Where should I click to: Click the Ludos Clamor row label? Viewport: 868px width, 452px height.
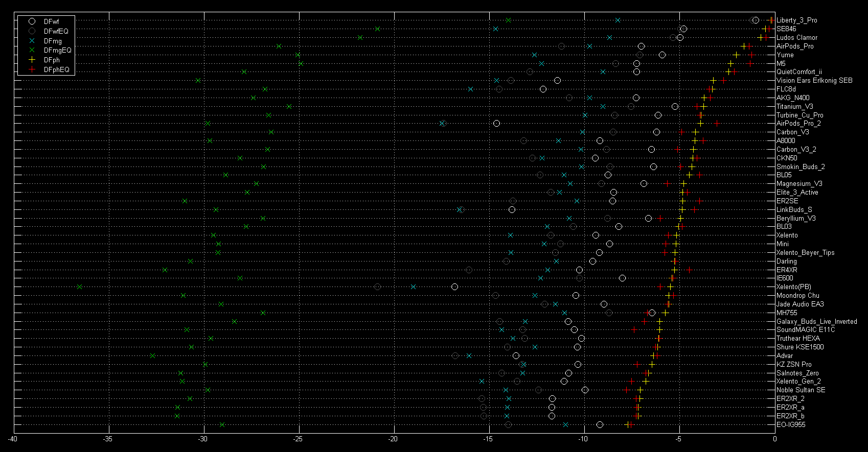[797, 38]
